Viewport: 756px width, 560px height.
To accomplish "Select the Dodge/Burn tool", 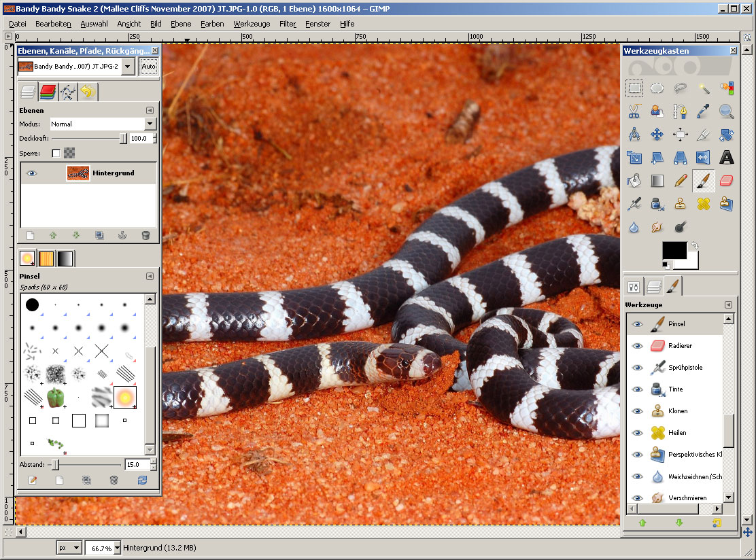I will click(680, 227).
